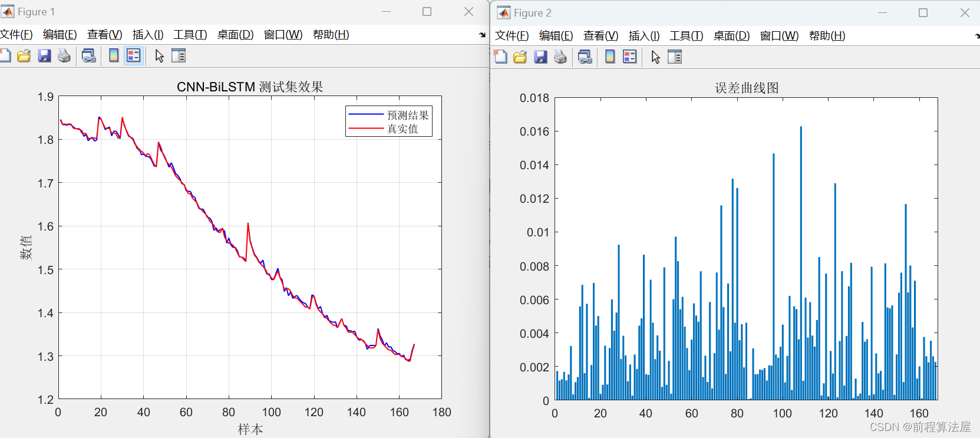980x438 pixels.
Task: Toggle Insert Legend in Figure 2 toolbar
Action: [630, 57]
